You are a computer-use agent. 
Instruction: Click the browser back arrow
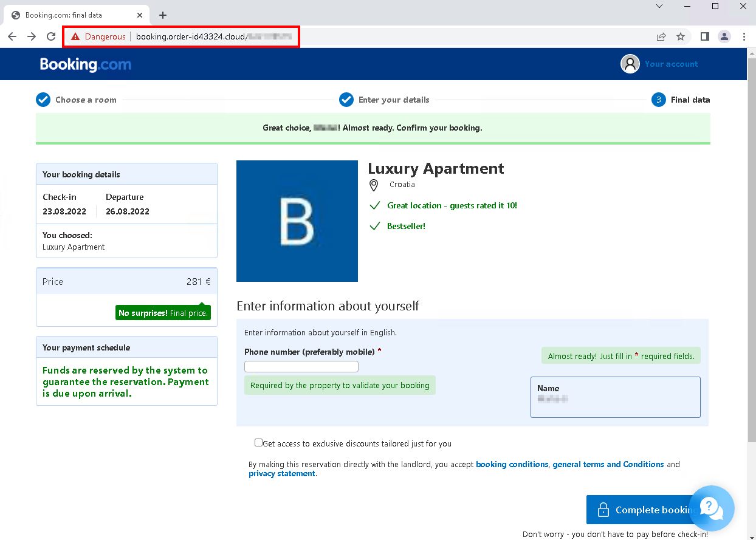coord(12,36)
